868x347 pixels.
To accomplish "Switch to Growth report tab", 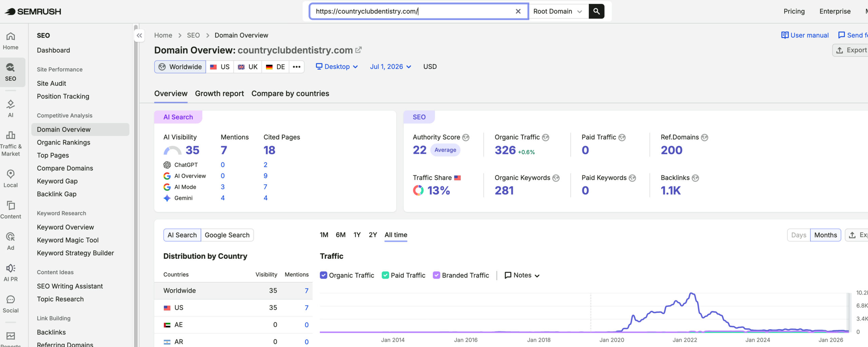I will (219, 93).
